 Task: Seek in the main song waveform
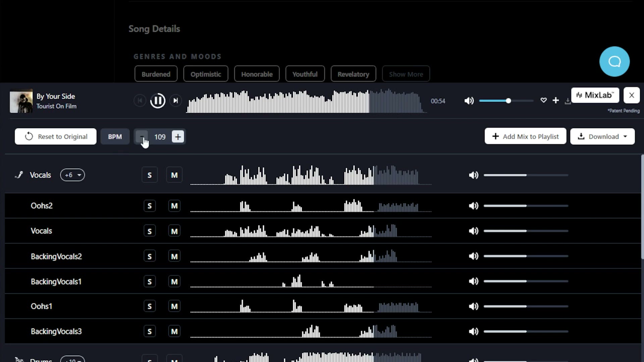coord(306,101)
